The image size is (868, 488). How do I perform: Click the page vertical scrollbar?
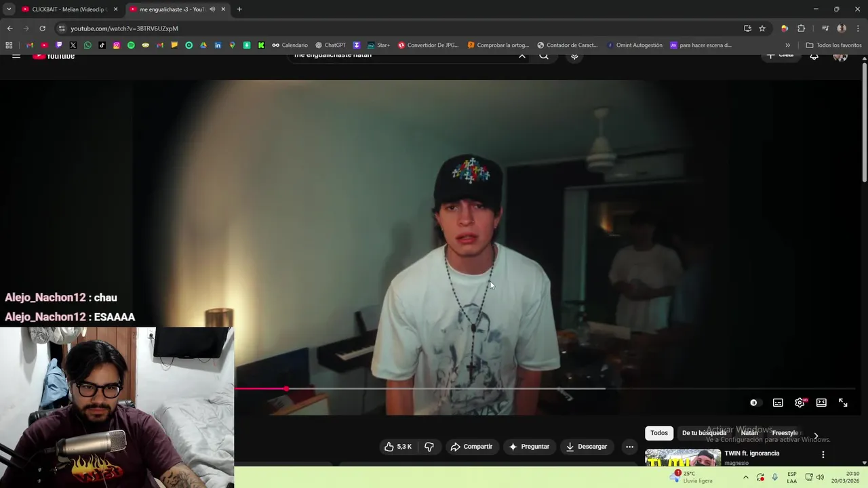(x=864, y=122)
